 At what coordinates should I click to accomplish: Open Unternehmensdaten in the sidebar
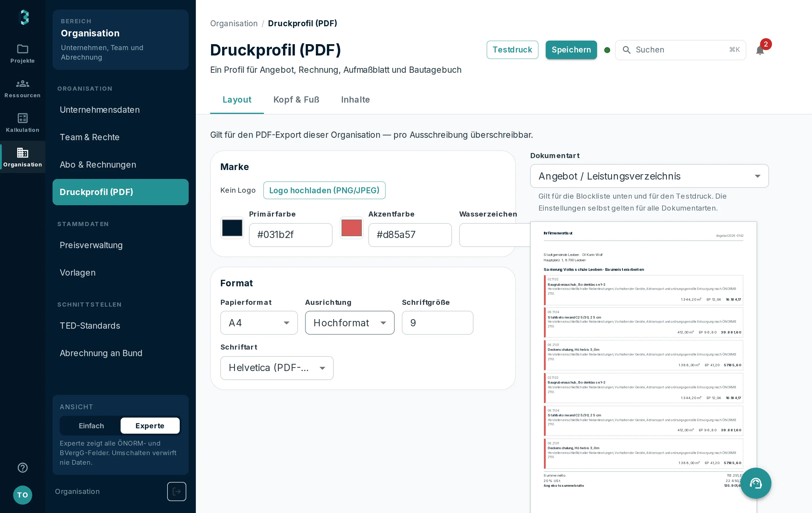(x=120, y=110)
